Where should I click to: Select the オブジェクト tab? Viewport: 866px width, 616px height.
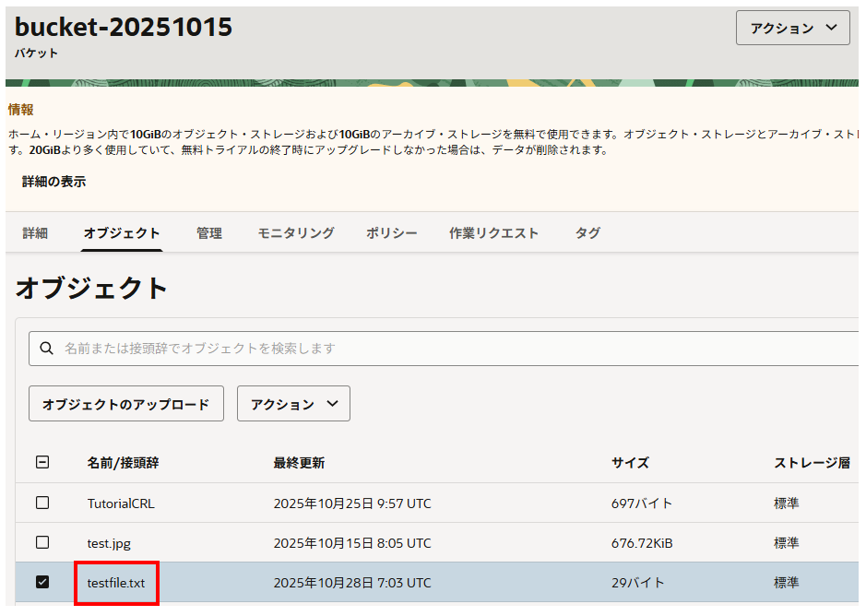click(122, 233)
